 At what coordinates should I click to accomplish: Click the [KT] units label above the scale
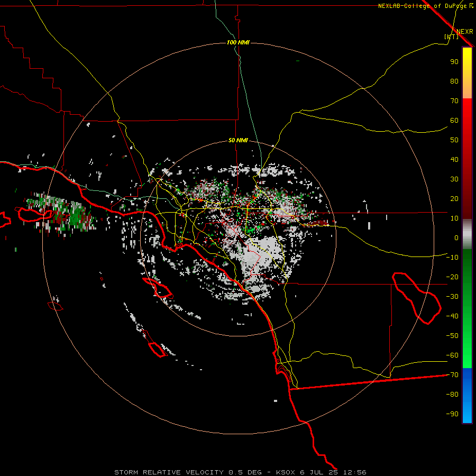point(452,36)
